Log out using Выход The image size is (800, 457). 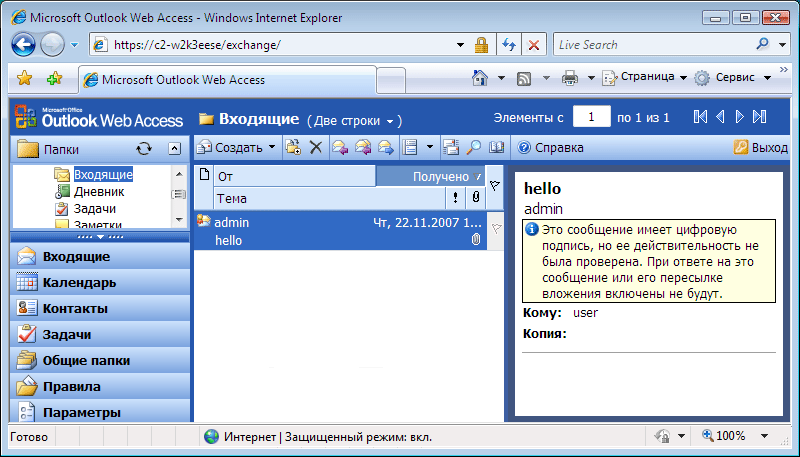[761, 147]
